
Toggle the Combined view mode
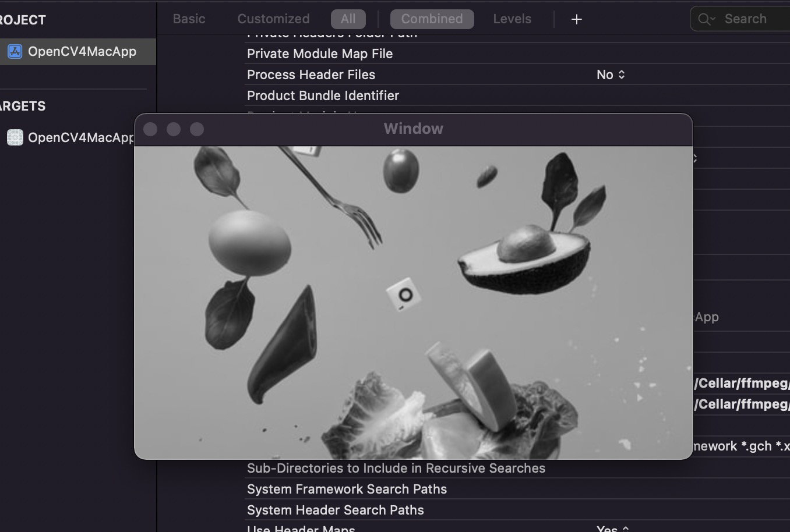[432, 19]
